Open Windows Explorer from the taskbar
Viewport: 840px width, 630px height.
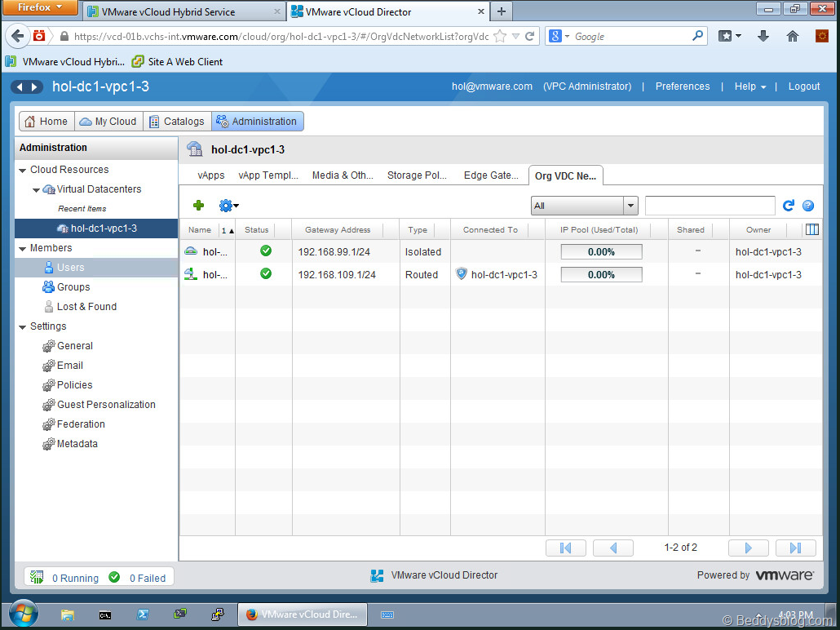point(68,614)
